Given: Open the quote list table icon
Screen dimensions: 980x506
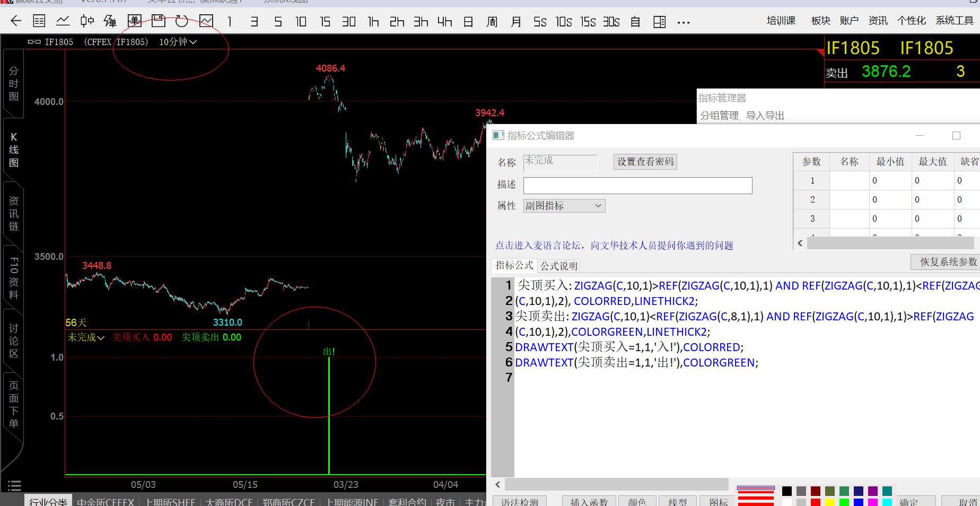Looking at the screenshot, I should point(39,21).
